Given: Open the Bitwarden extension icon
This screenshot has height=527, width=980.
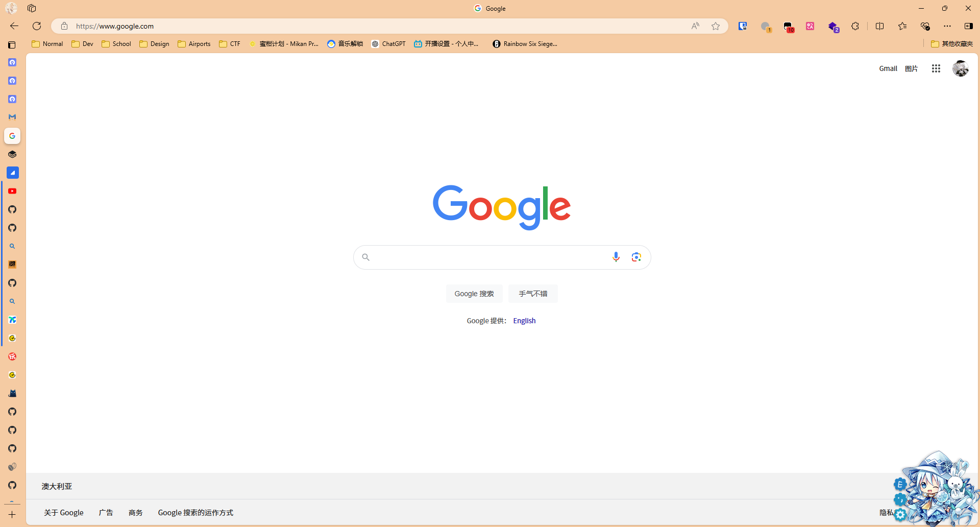Looking at the screenshot, I should (x=743, y=26).
